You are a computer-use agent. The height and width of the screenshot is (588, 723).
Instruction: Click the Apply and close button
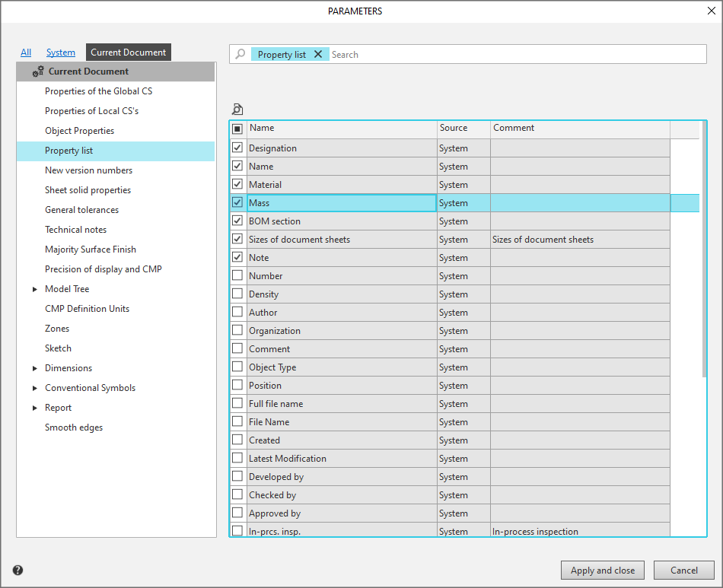tap(603, 571)
